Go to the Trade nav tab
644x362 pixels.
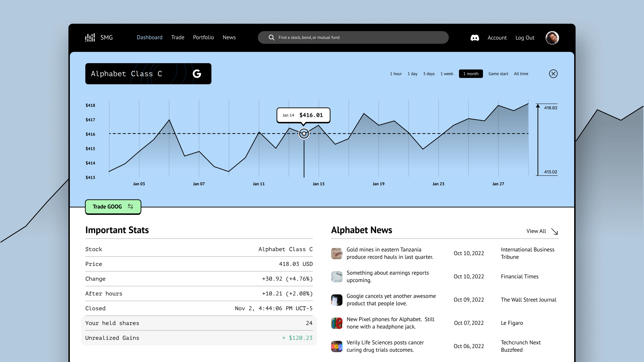(x=178, y=37)
